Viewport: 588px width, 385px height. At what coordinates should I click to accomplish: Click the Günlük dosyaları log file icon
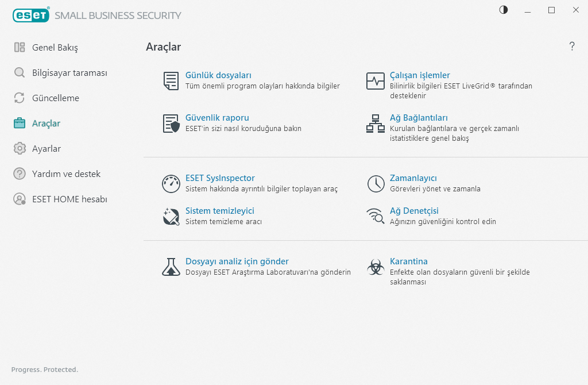pos(171,81)
